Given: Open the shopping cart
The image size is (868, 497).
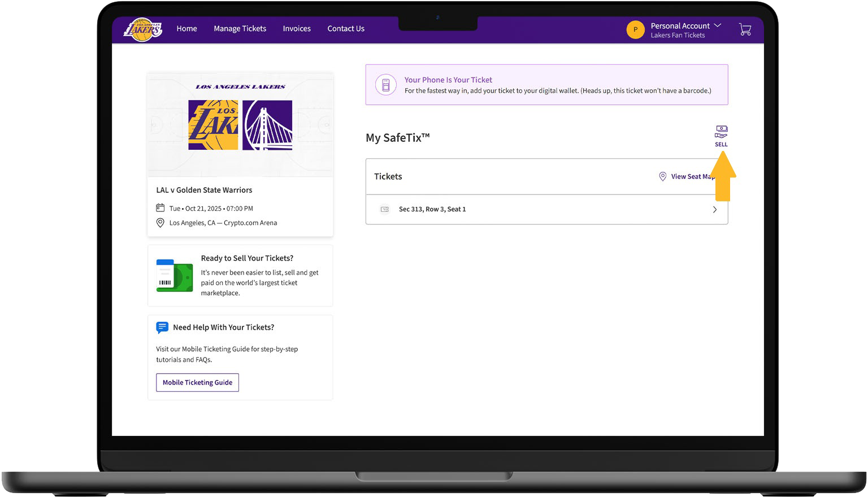Looking at the screenshot, I should click(x=745, y=29).
